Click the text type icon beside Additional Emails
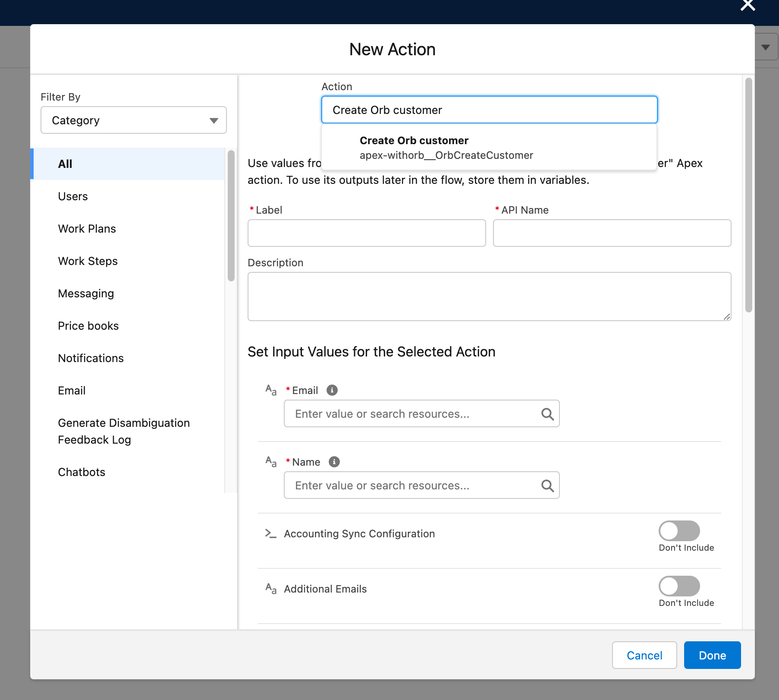The height and width of the screenshot is (700, 779). coord(271,589)
